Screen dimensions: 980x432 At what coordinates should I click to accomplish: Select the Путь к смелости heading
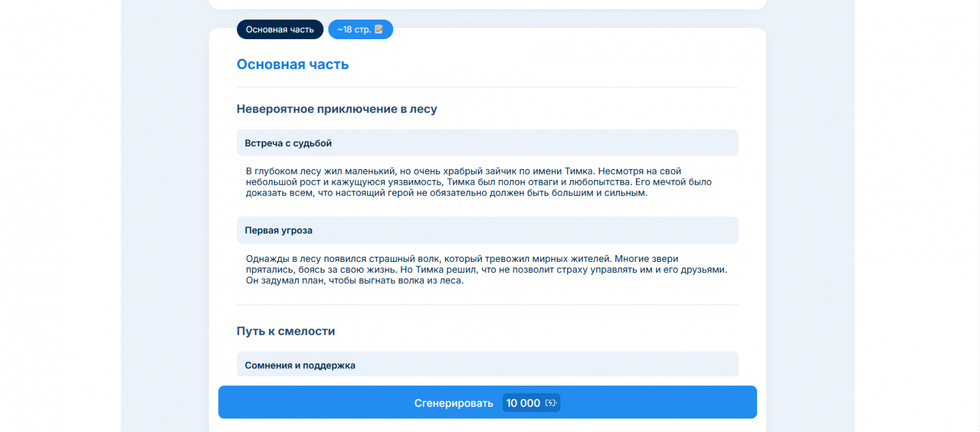286,331
